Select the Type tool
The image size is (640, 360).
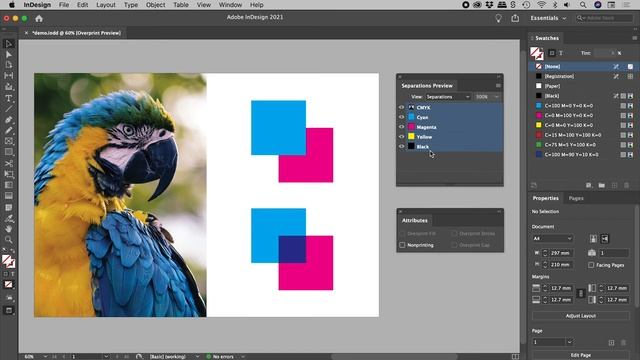pos(9,98)
